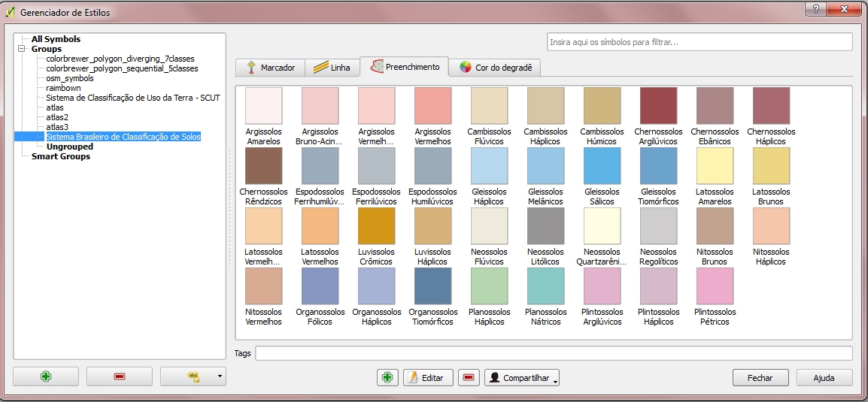Select the Argissolos Bruno-Acin swatch

[x=320, y=106]
